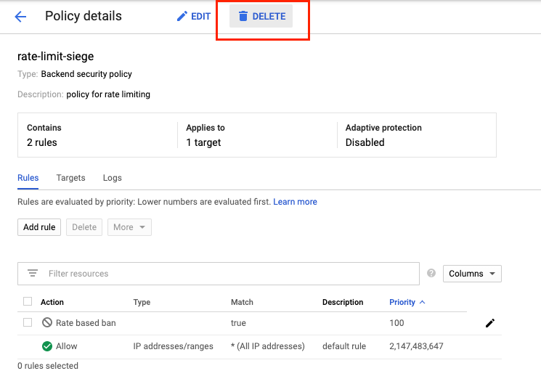The height and width of the screenshot is (392, 541).
Task: Open the Learn more link
Action: click(x=295, y=202)
